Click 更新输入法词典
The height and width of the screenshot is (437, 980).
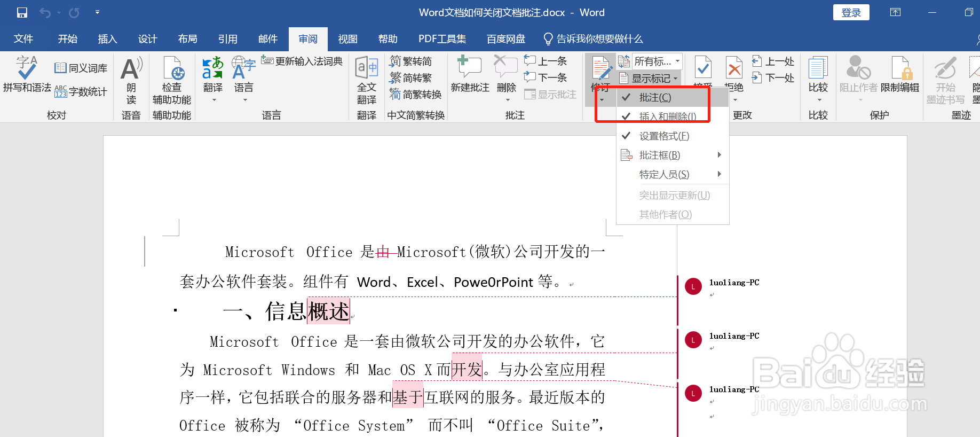302,61
